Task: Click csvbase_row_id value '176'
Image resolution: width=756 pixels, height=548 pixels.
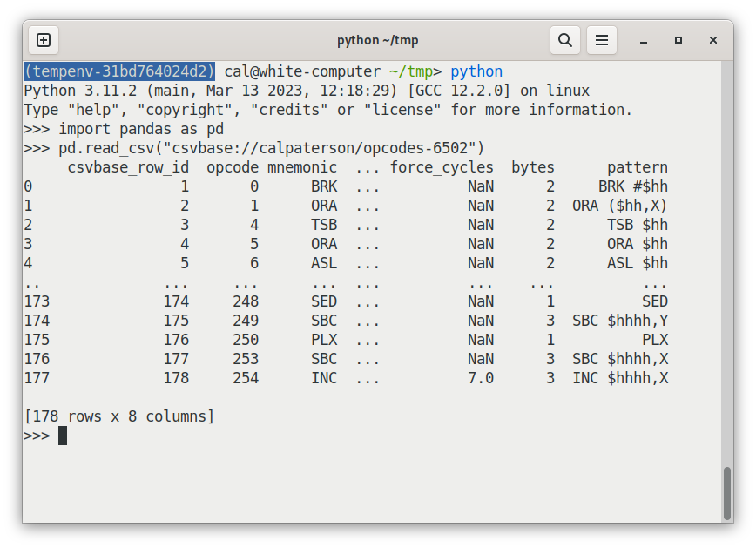Action: click(176, 340)
